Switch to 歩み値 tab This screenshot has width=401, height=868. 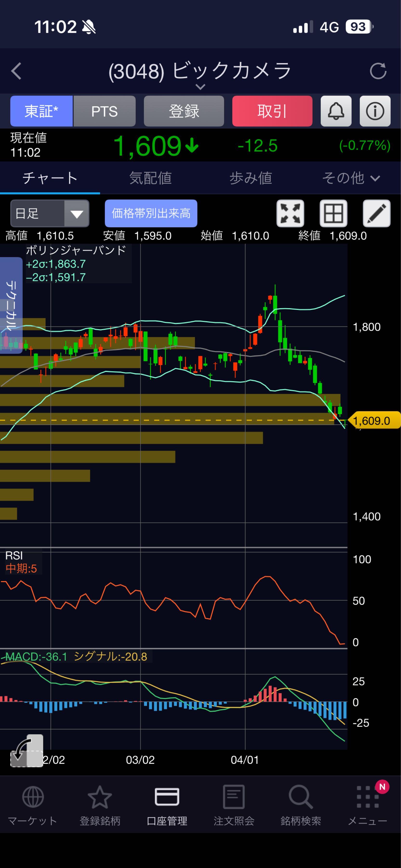(x=250, y=178)
